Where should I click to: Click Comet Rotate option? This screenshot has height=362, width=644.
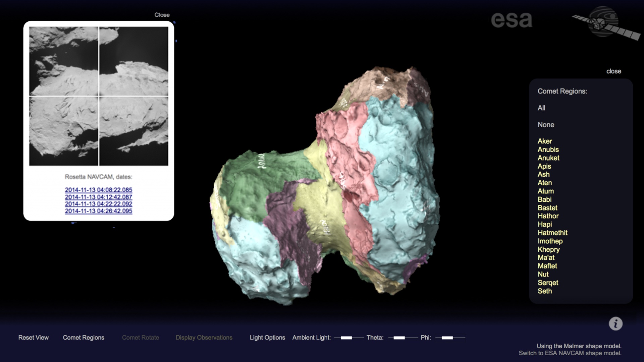141,338
